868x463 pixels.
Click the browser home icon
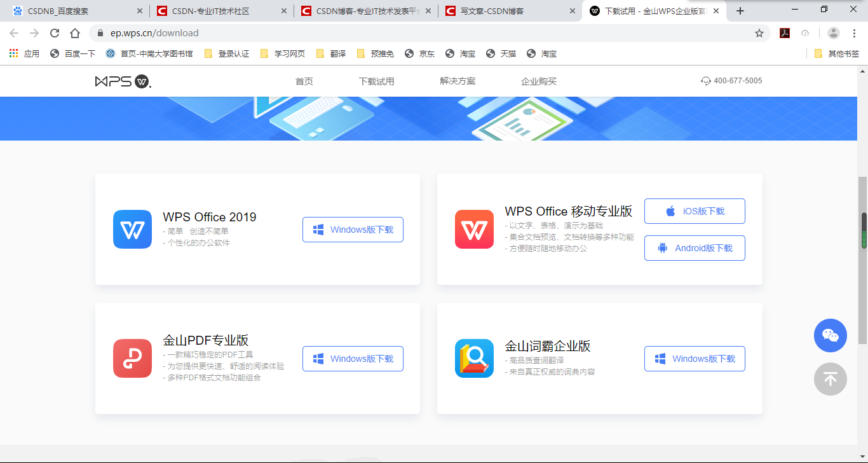click(x=75, y=33)
